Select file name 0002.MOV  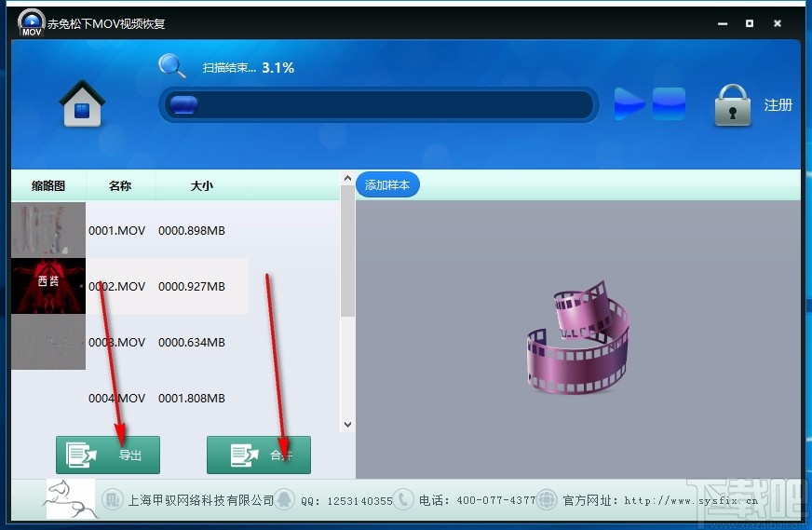pyautogui.click(x=117, y=287)
